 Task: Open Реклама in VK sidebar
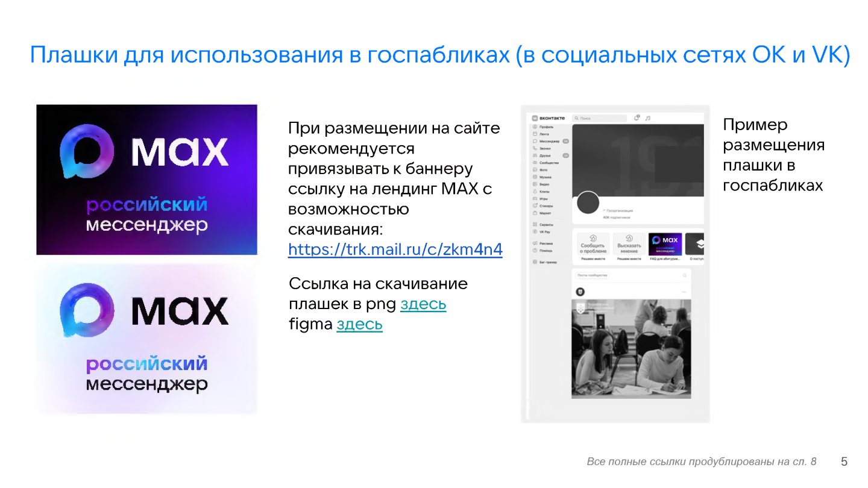[543, 243]
